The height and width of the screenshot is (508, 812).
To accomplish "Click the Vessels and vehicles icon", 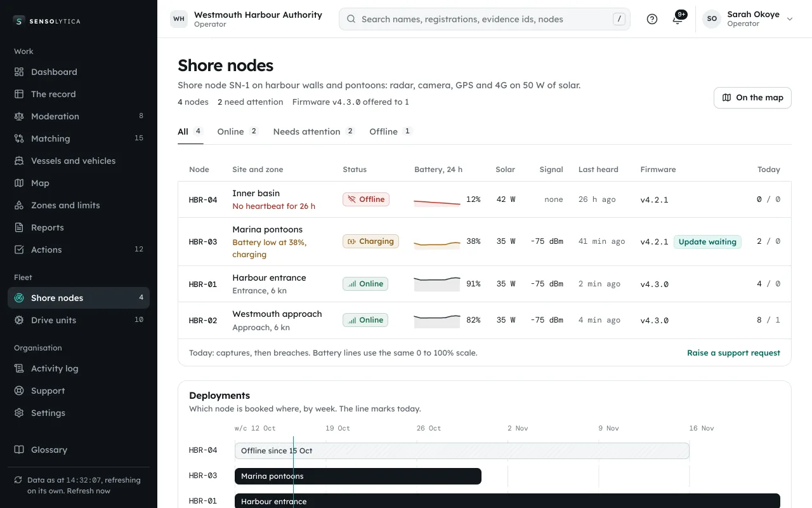I will [19, 161].
